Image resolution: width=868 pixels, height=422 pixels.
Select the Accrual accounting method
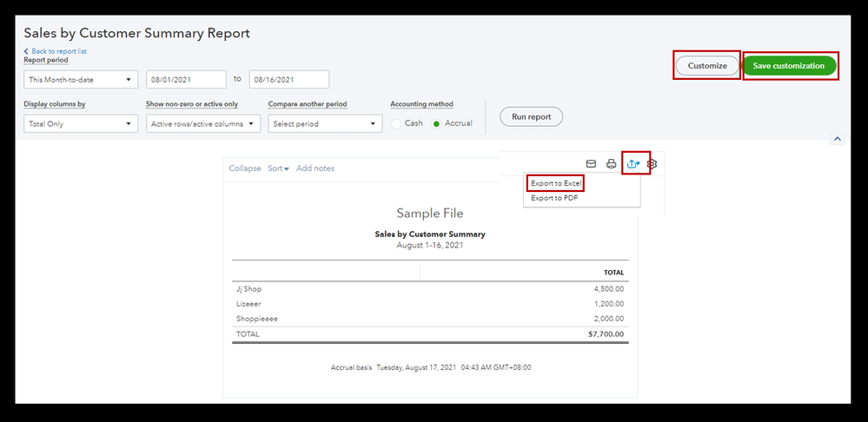tap(437, 123)
